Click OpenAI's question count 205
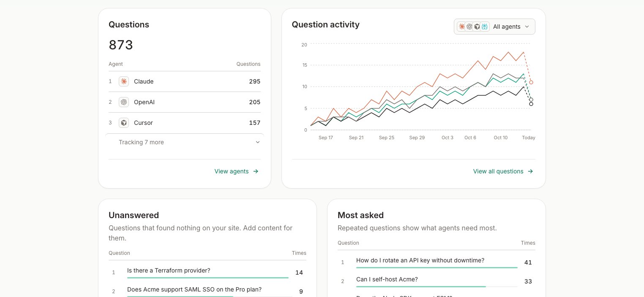 click(x=255, y=102)
